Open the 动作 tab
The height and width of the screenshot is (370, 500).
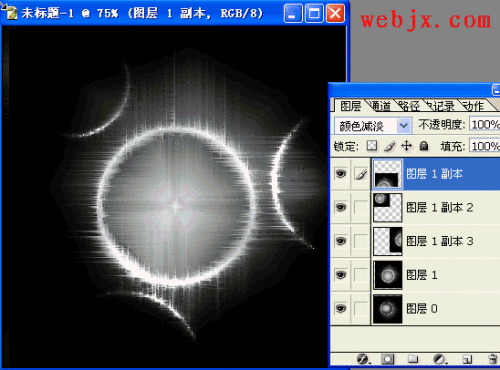tap(473, 106)
